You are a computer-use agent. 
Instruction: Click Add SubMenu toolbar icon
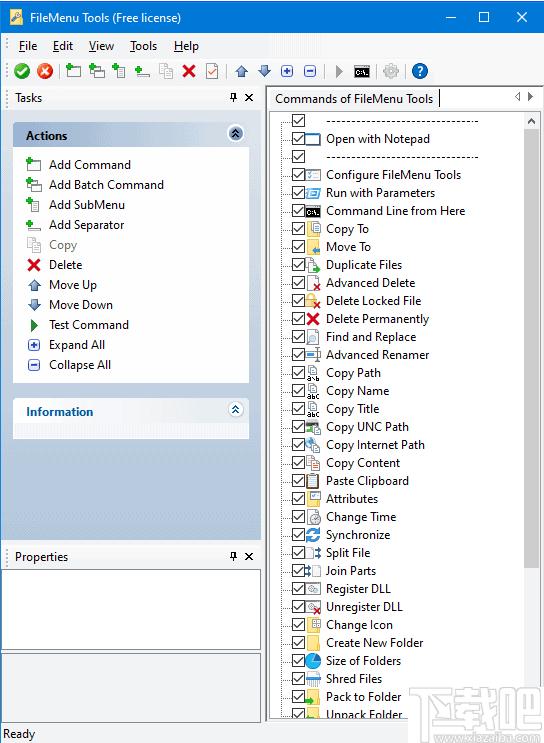click(x=119, y=71)
